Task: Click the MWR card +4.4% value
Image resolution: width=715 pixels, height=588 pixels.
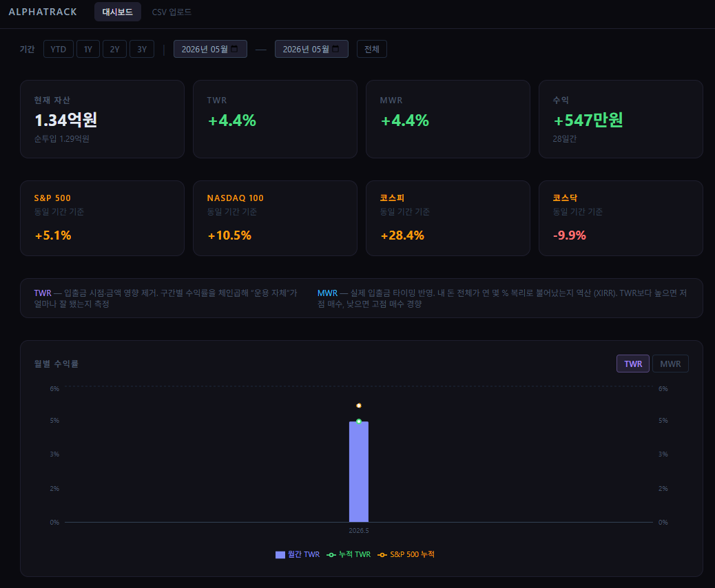Action: [x=404, y=120]
